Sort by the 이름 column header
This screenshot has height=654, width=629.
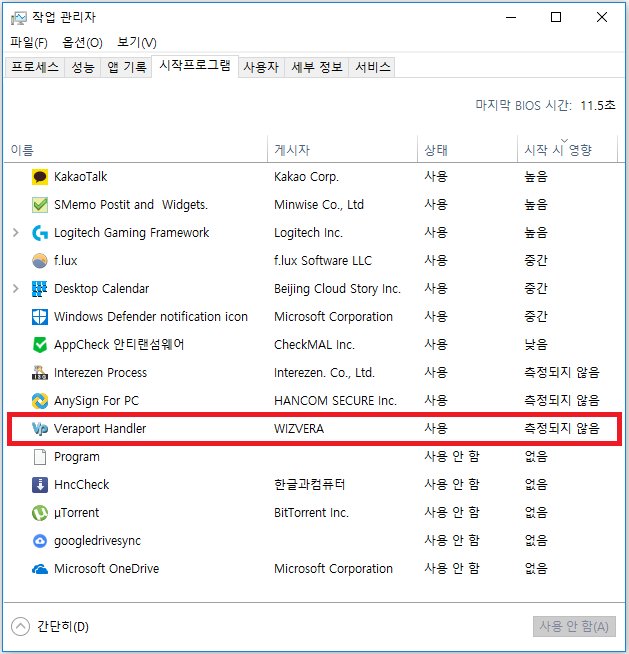tap(136, 150)
